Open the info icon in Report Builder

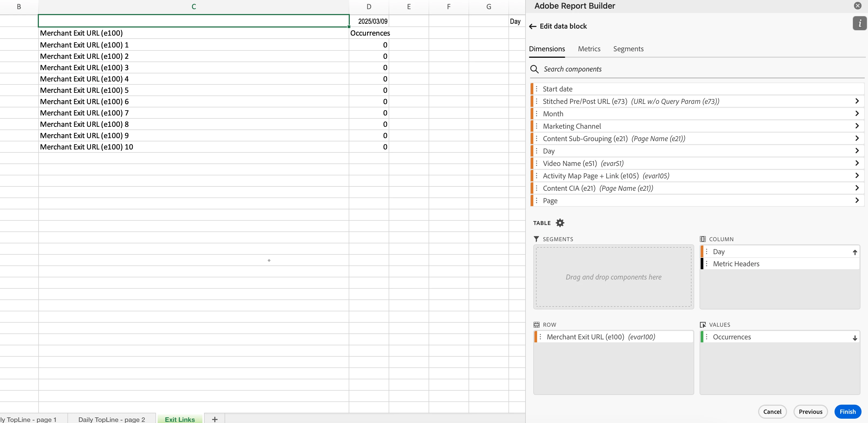(859, 23)
